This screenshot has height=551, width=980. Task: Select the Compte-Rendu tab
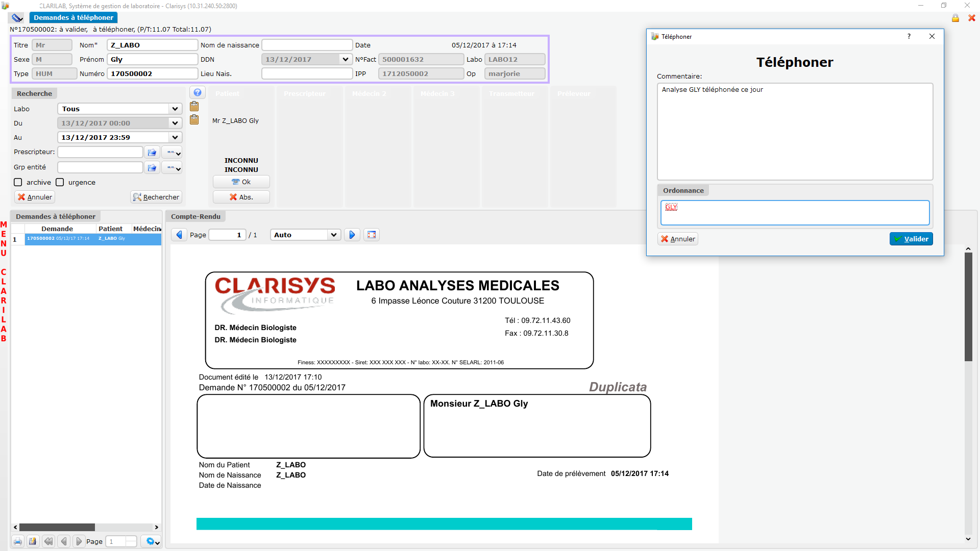195,216
